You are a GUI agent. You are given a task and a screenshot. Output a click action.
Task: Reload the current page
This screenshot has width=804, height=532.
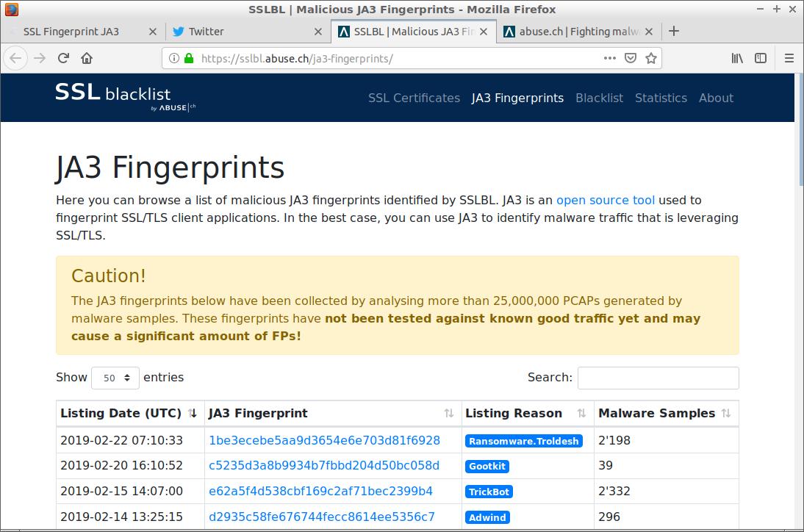pyautogui.click(x=63, y=59)
